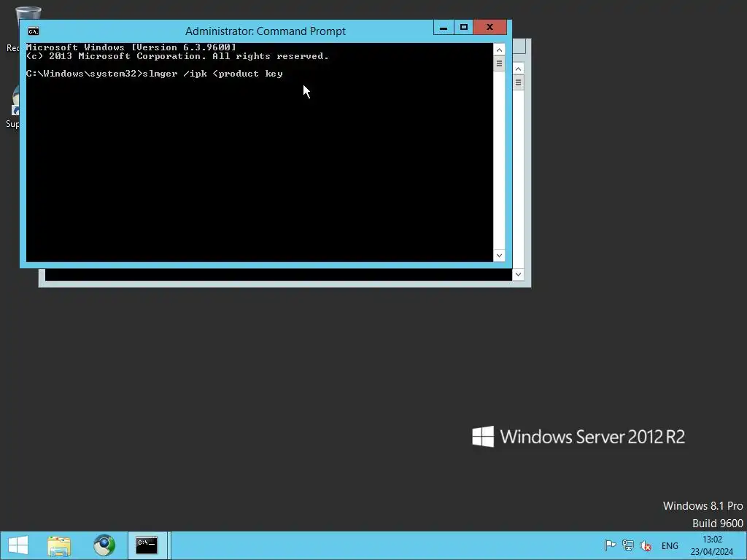Open the Windows Start button
747x560 pixels.
point(18,545)
